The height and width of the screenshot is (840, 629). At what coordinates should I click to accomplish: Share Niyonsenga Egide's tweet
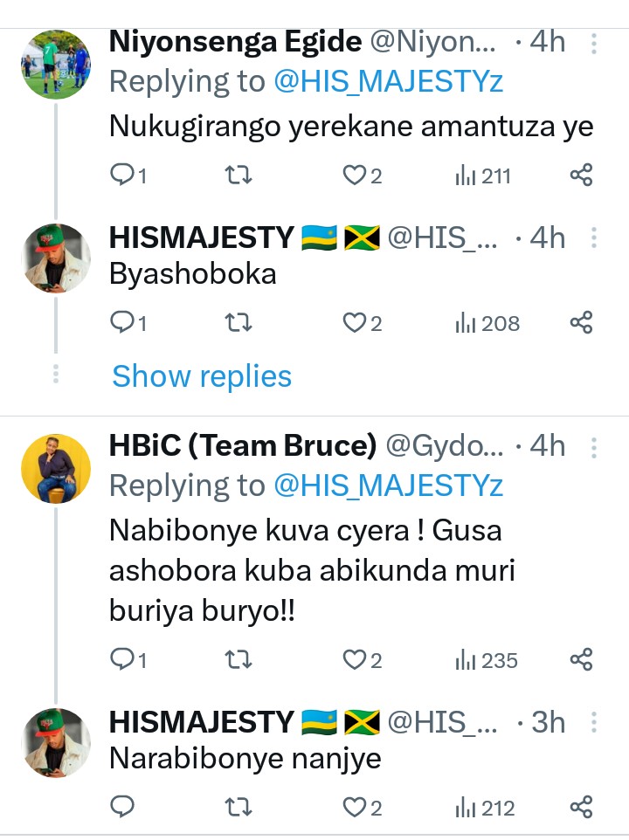coord(581,176)
